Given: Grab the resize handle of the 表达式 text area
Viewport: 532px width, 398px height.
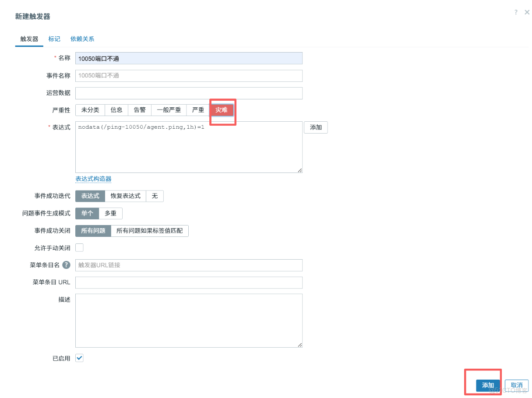Looking at the screenshot, I should pyautogui.click(x=300, y=170).
